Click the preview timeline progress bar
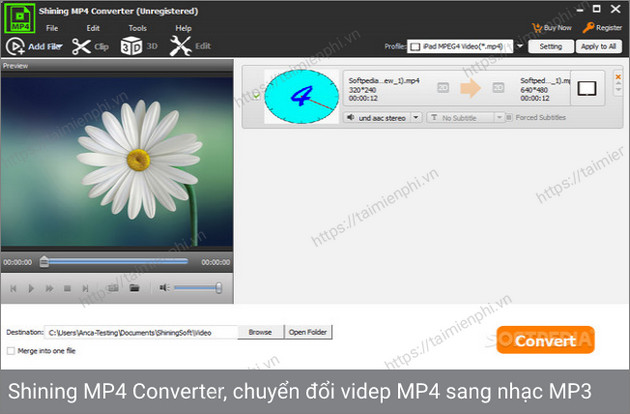Image resolution: width=630 pixels, height=414 pixels. pyautogui.click(x=118, y=262)
